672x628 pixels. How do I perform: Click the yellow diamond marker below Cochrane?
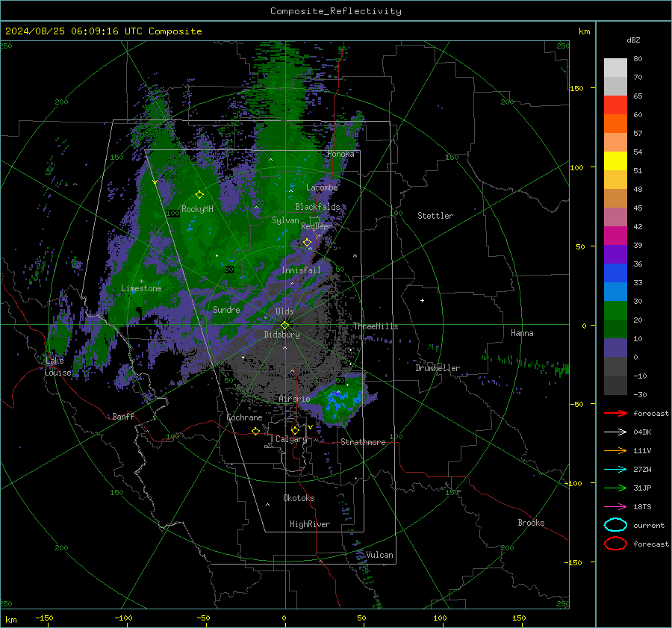coord(256,431)
